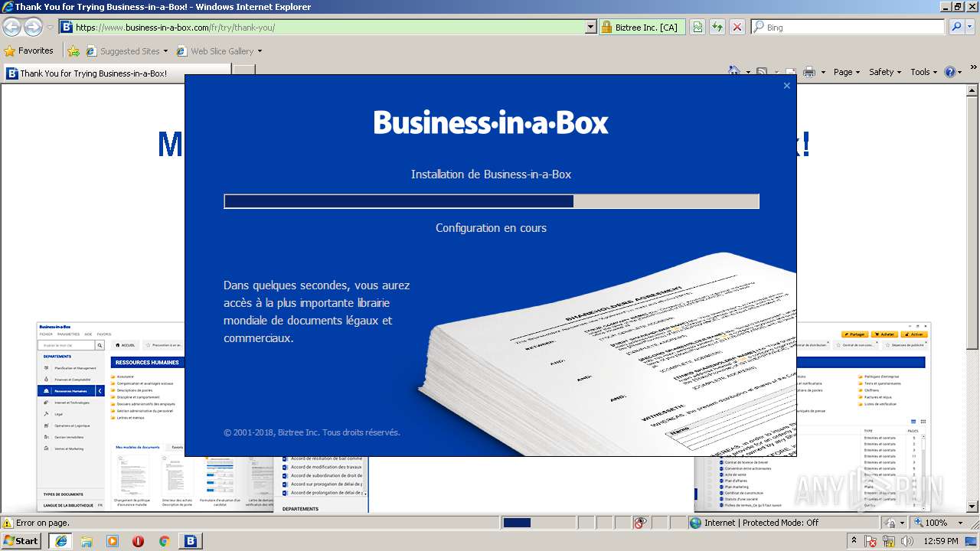980x551 pixels.
Task: Click the red Stop loading icon
Action: pos(737,27)
